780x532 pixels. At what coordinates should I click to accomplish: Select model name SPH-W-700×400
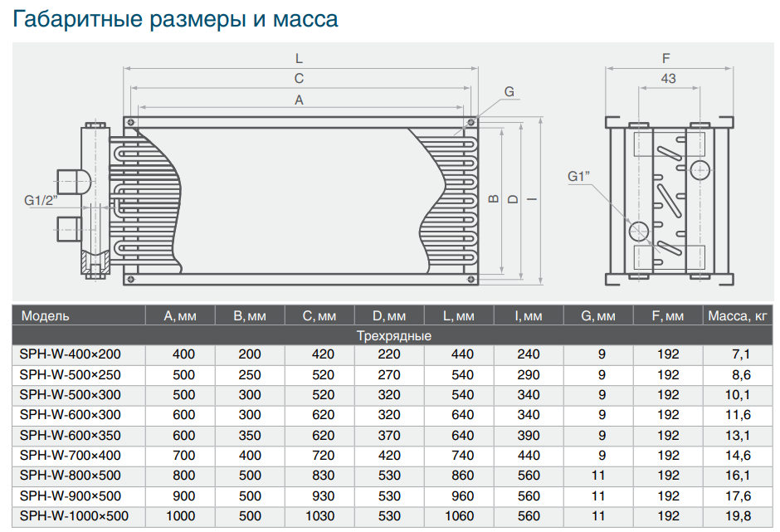pos(71,456)
